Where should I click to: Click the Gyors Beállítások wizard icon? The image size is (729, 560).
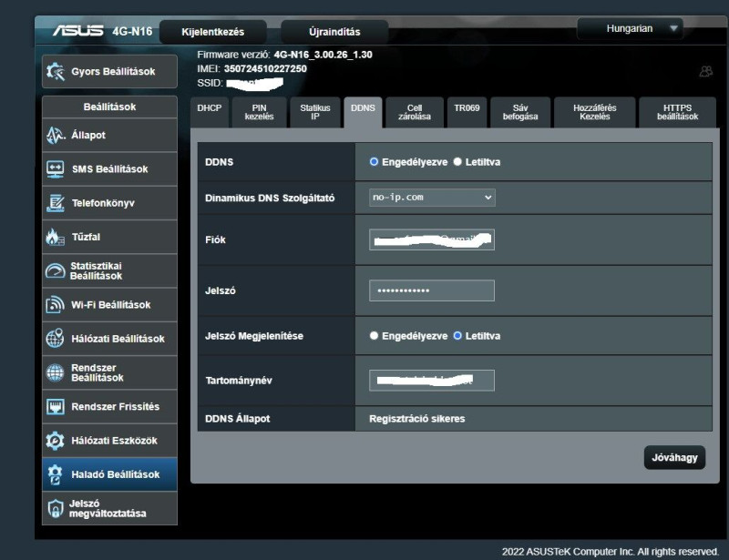pos(56,72)
